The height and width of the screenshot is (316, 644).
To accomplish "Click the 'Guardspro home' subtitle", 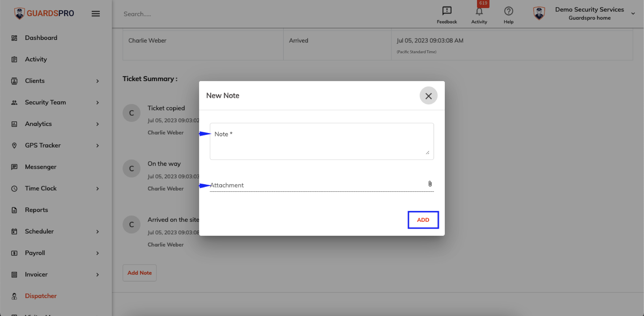I will [x=589, y=18].
